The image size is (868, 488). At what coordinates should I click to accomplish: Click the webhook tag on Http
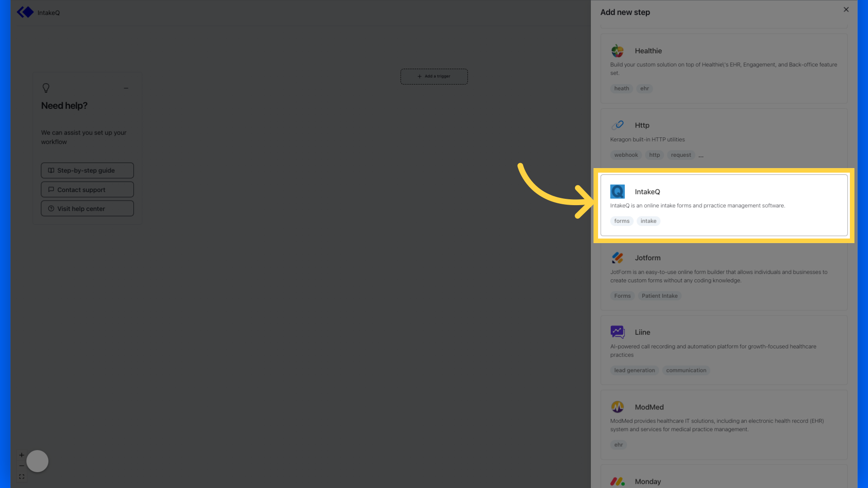626,155
